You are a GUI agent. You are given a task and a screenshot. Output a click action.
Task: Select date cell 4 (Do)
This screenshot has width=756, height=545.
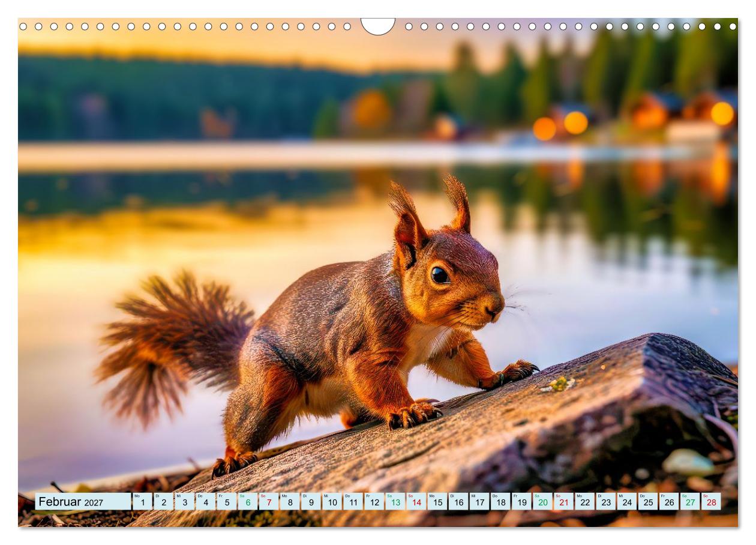[205, 502]
